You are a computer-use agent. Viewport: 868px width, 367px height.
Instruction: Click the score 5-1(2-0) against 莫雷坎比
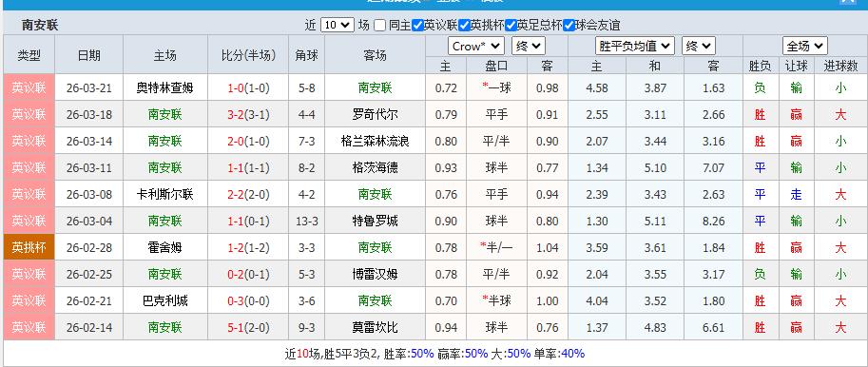(248, 327)
